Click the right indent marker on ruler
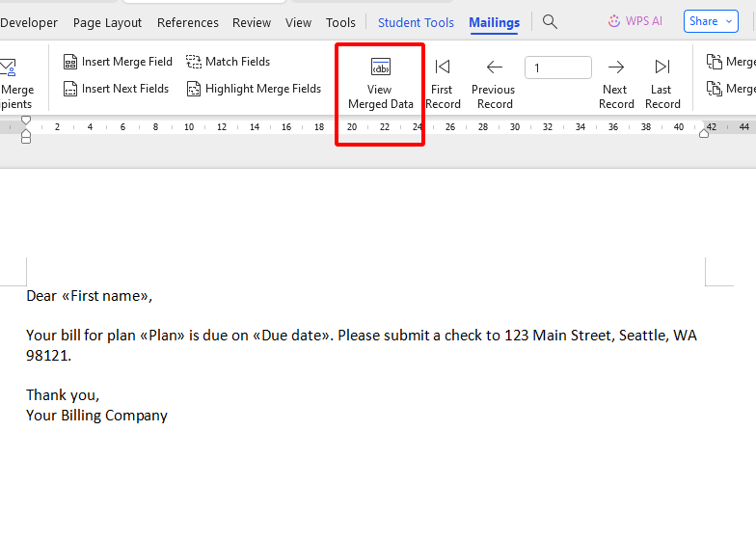Image resolution: width=756 pixels, height=539 pixels. (704, 133)
